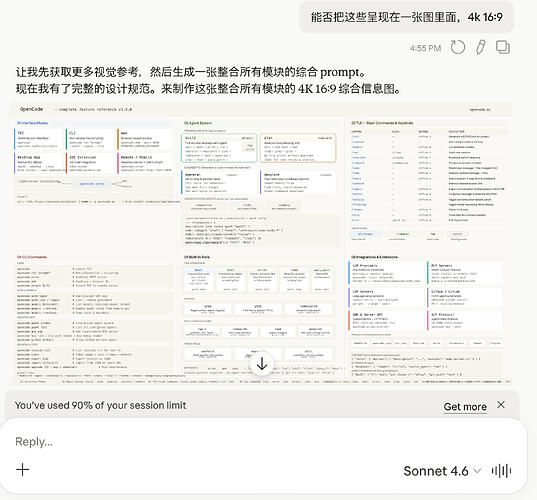
Task: Click the retry icon beside 4:55 PM
Action: pyautogui.click(x=458, y=47)
